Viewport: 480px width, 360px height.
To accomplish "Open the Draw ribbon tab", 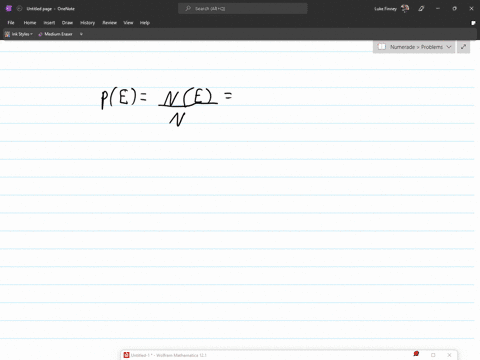I will (x=67, y=23).
